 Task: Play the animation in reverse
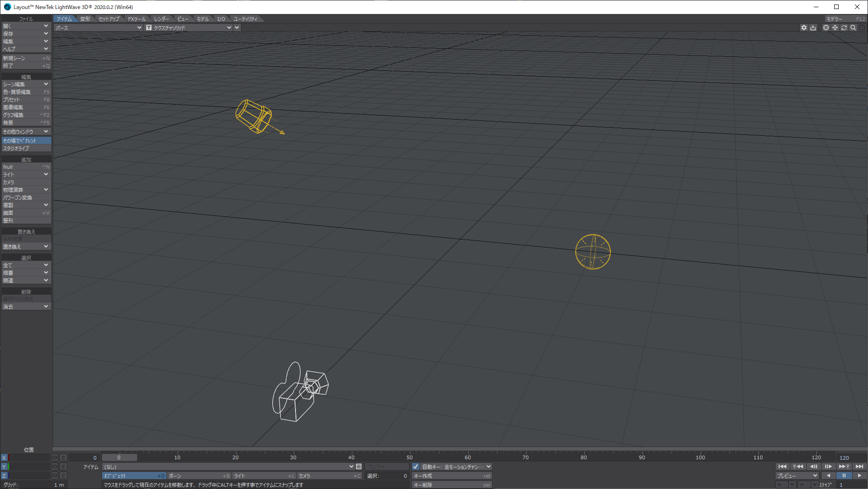[828, 475]
